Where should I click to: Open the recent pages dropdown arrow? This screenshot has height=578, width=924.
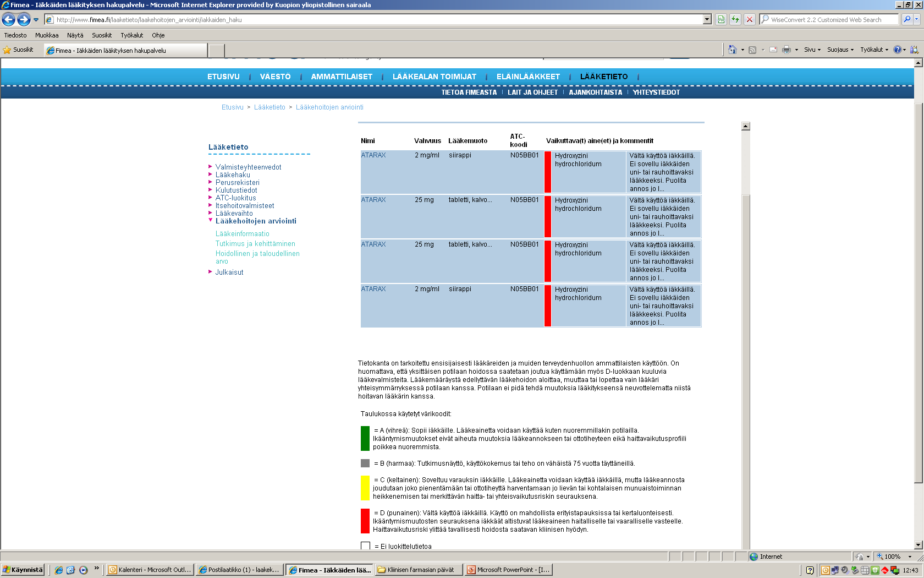pos(36,20)
